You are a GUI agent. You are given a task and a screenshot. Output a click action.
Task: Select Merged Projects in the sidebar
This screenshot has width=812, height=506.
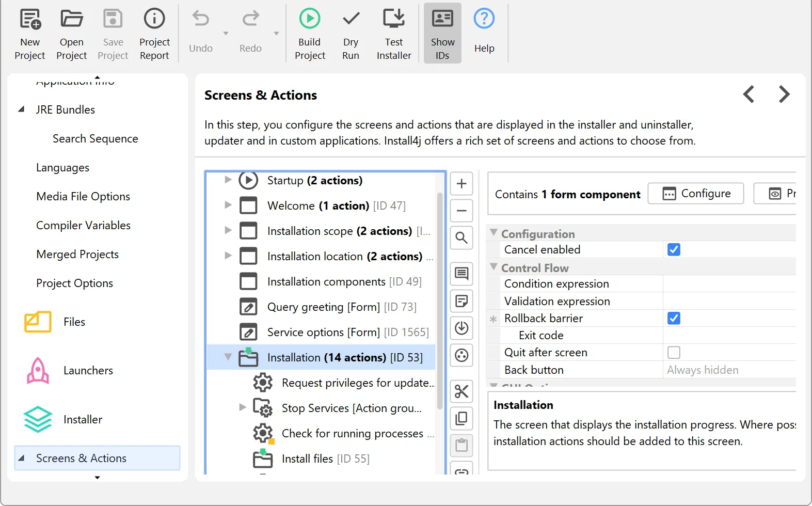click(x=77, y=255)
